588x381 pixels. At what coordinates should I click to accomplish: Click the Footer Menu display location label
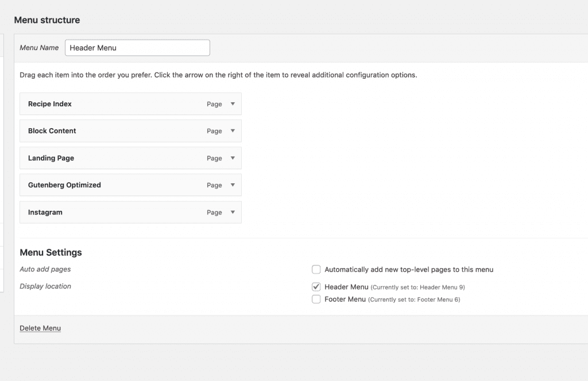coord(346,299)
